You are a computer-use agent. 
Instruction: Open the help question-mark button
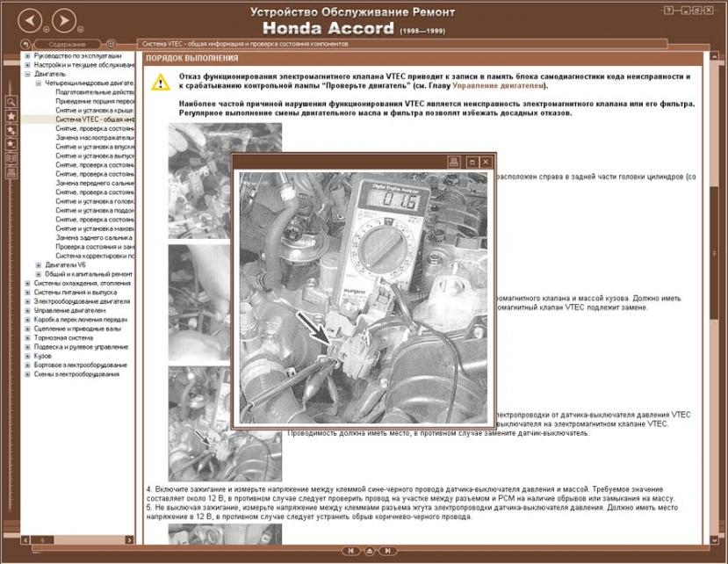668,11
